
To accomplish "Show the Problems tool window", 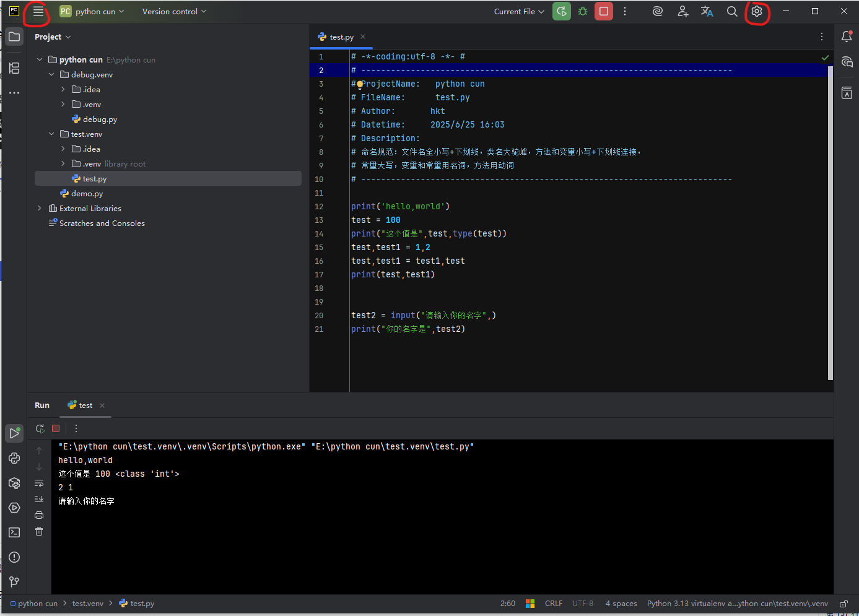I will click(14, 557).
